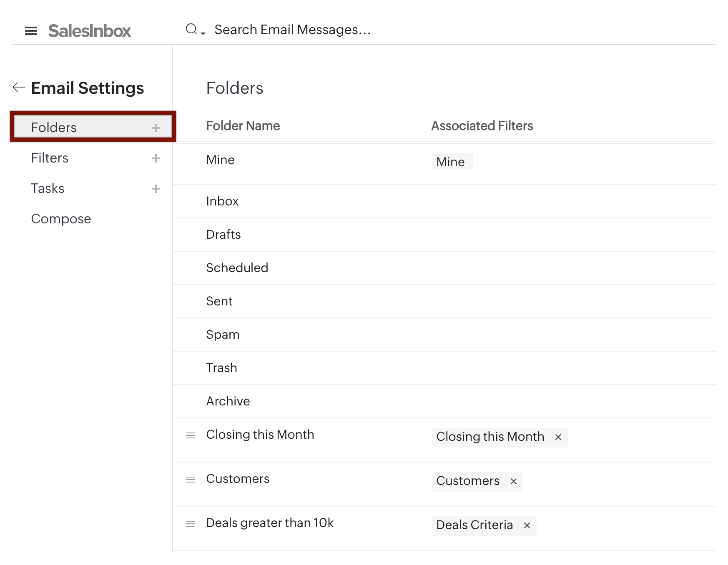This screenshot has width=728, height=565.
Task: Click the Customers folder drag handle
Action: pos(191,480)
